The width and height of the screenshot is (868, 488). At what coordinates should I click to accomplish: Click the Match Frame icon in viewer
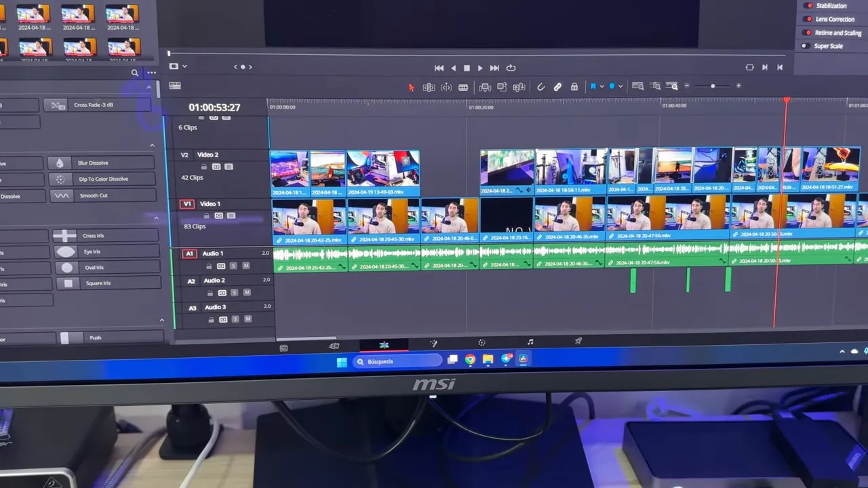pyautogui.click(x=749, y=67)
